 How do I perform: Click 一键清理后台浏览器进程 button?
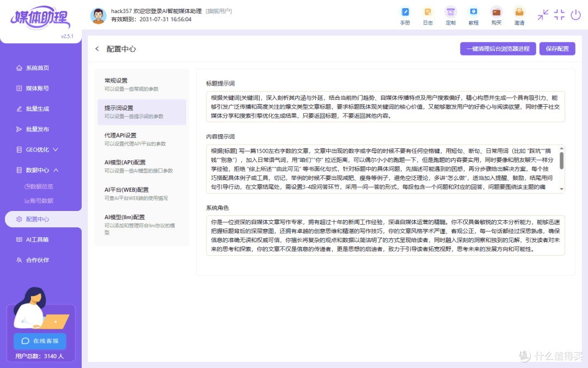(498, 49)
